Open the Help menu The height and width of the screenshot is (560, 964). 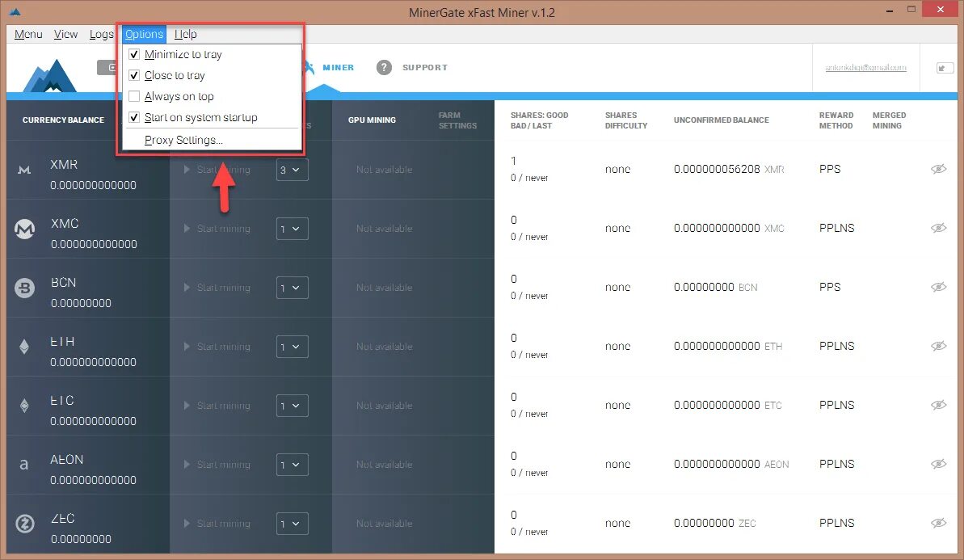coord(186,34)
